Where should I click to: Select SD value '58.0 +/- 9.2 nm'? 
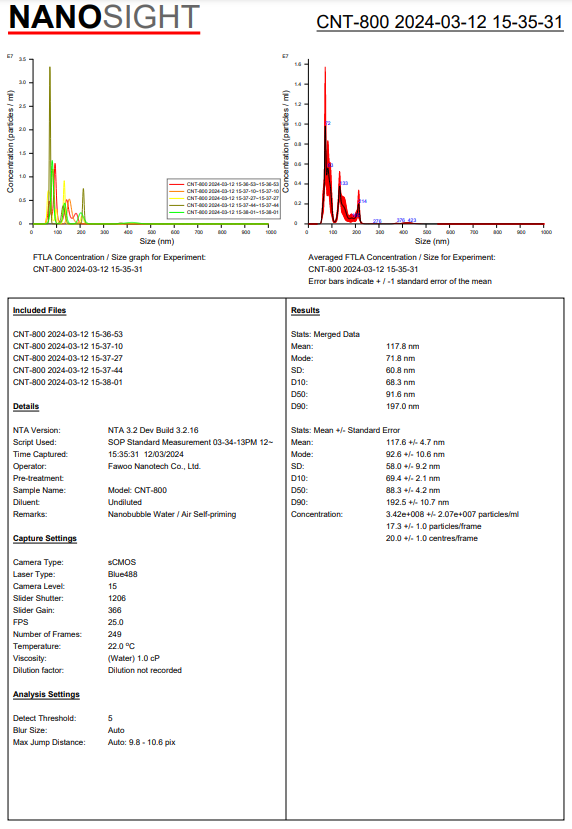(x=413, y=466)
